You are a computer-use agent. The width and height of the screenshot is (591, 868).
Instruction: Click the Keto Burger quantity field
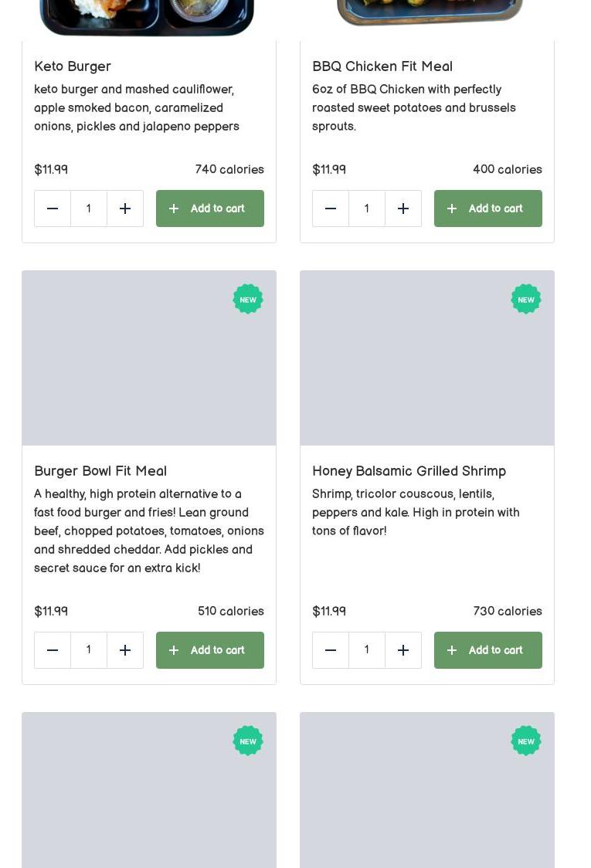tap(89, 209)
